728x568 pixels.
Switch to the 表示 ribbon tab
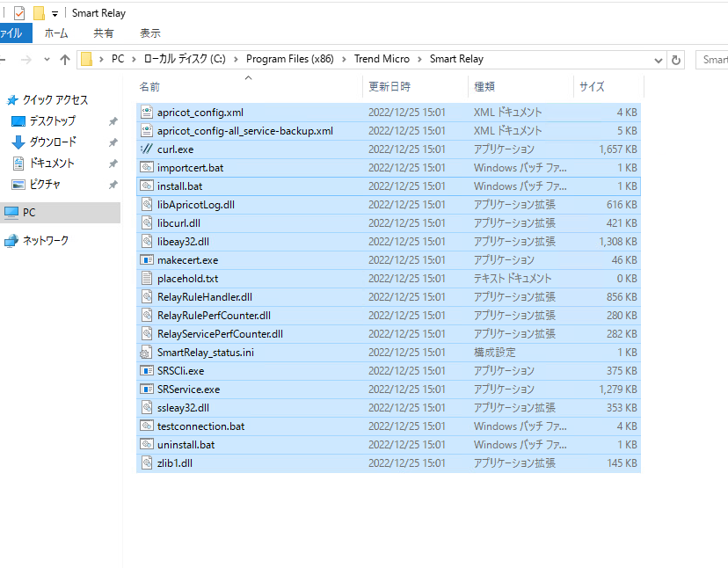click(150, 33)
